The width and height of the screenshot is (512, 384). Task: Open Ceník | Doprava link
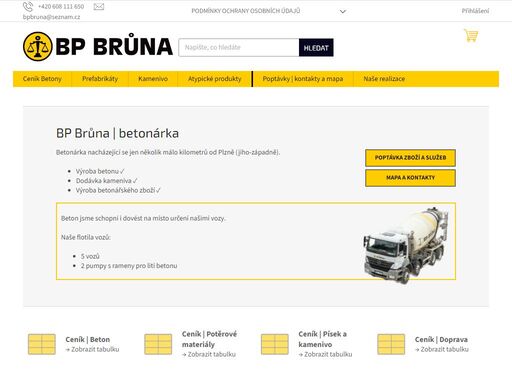pyautogui.click(x=441, y=339)
